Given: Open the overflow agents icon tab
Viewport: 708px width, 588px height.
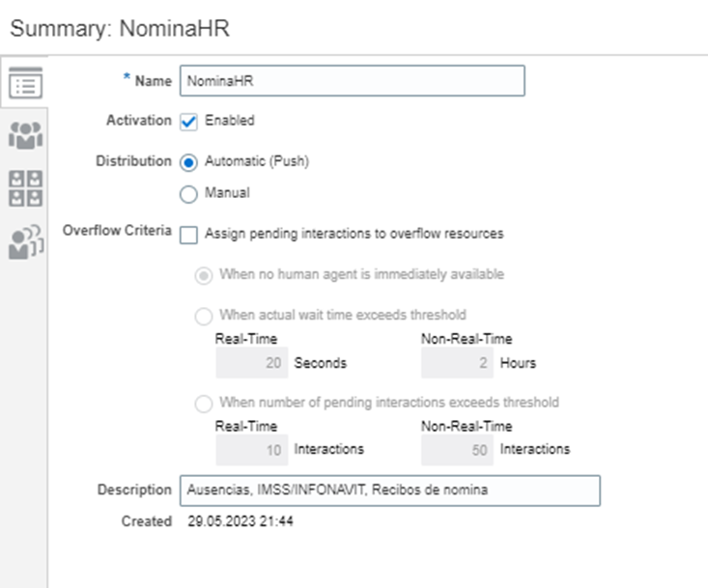Looking at the screenshot, I should [x=26, y=242].
